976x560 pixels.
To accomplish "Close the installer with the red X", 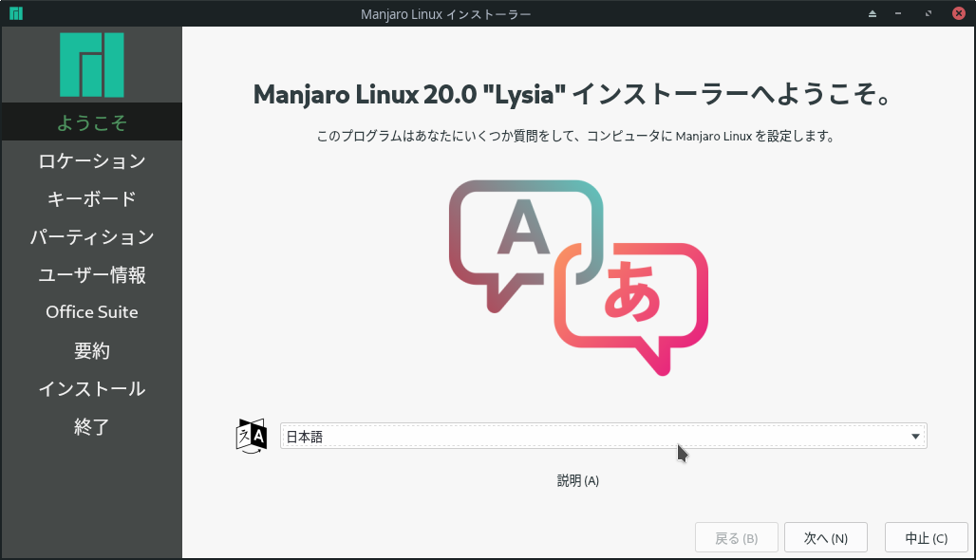I will [959, 13].
